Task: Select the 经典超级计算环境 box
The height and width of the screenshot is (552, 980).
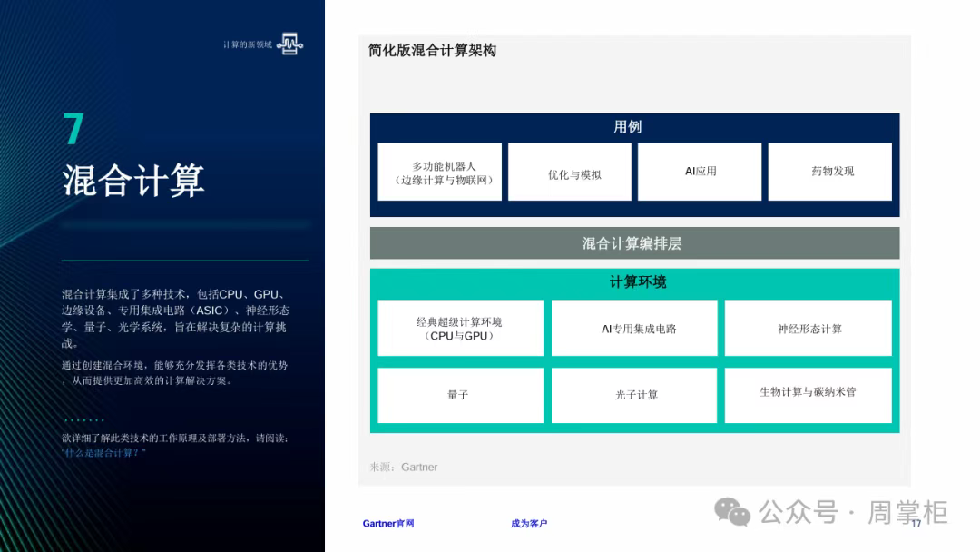Action: click(460, 329)
